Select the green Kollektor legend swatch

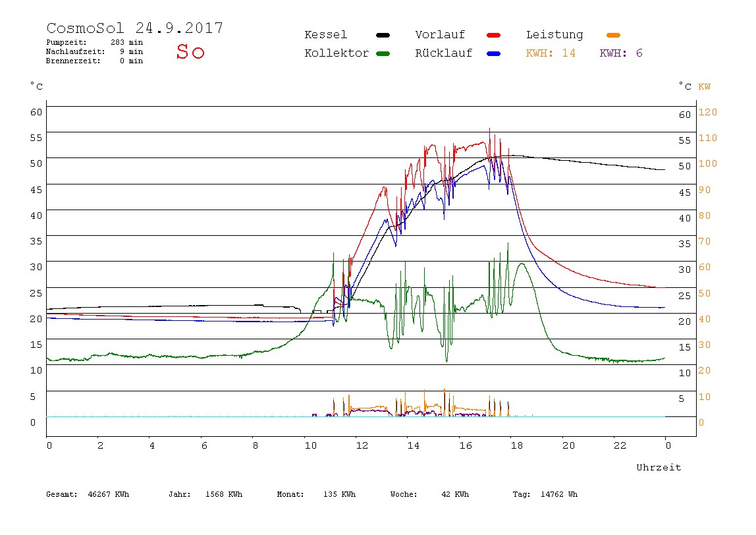[383, 53]
